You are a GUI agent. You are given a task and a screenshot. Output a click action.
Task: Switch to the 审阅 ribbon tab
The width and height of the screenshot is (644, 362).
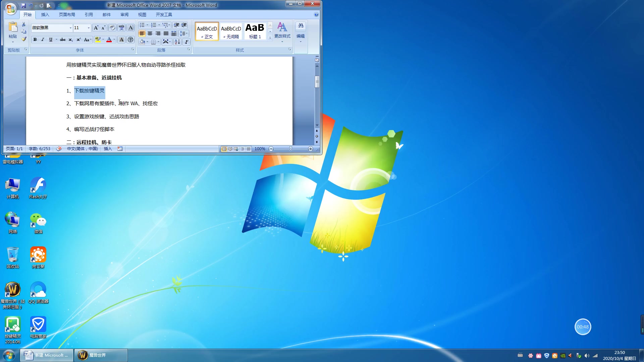click(x=124, y=14)
